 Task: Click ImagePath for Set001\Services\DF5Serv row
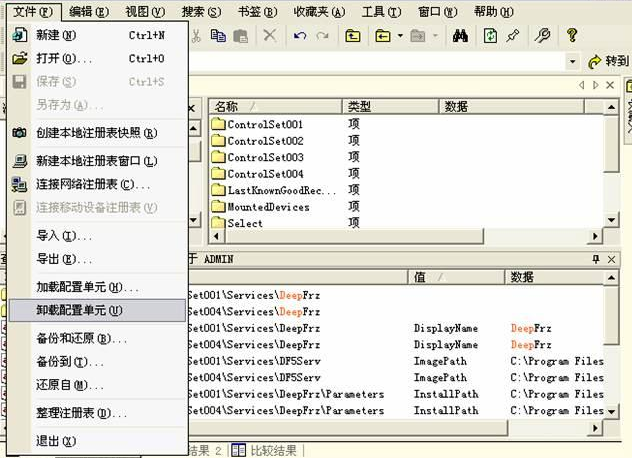click(440, 361)
